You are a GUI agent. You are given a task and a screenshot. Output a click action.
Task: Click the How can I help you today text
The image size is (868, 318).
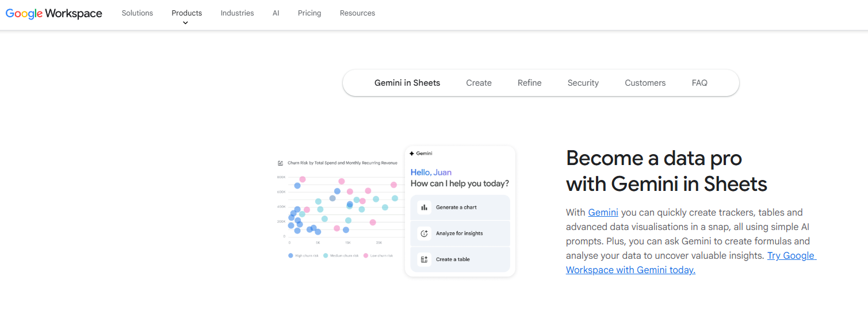pos(460,184)
